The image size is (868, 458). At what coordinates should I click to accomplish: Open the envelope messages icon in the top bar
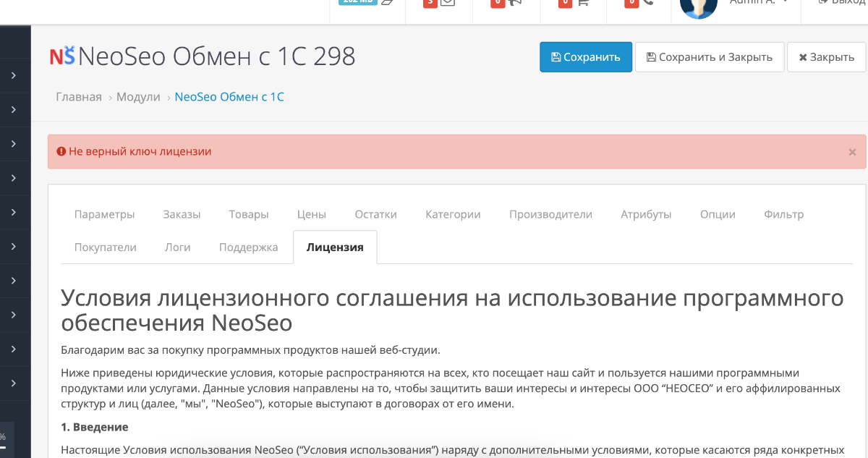tap(448, 2)
